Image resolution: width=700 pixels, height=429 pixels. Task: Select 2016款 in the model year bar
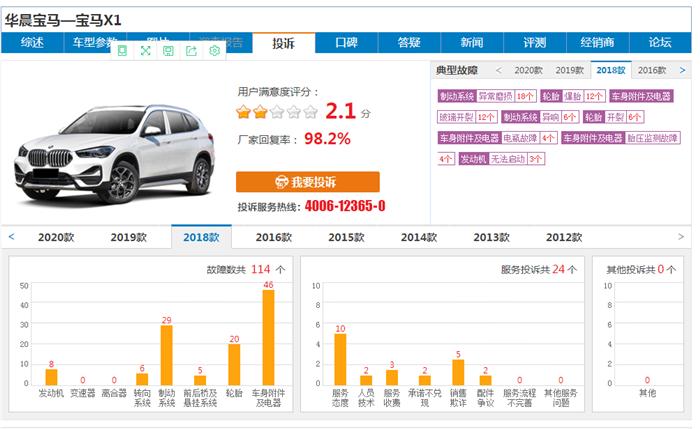(274, 237)
